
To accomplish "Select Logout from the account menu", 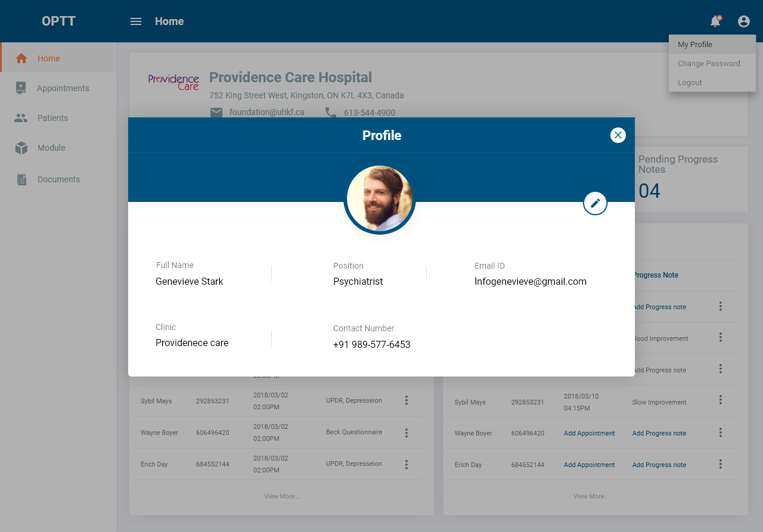I will 690,83.
